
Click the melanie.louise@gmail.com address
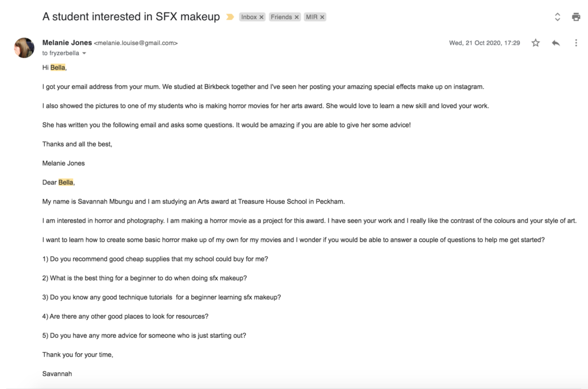click(136, 43)
